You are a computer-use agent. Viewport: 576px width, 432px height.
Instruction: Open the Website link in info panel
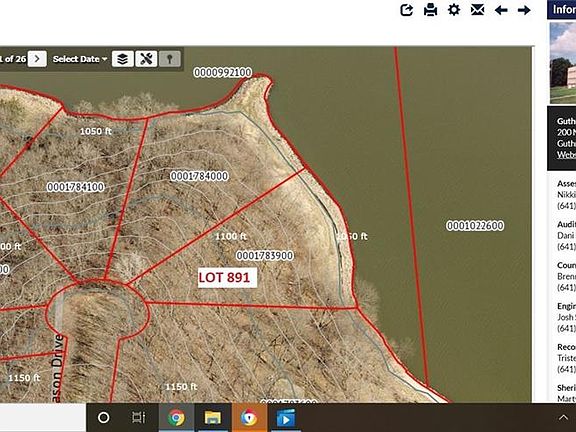(566, 155)
